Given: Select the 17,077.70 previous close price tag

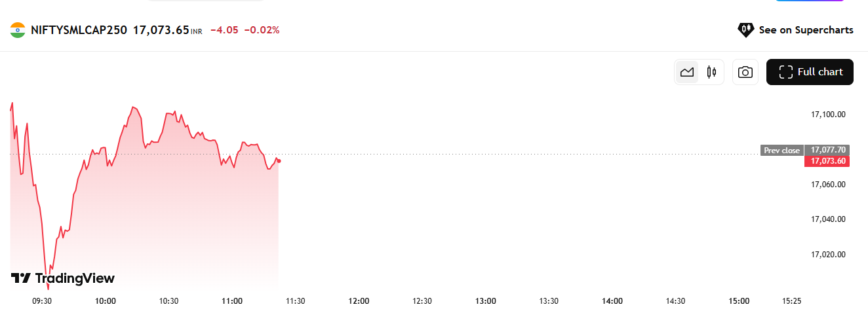Looking at the screenshot, I should click(x=827, y=150).
